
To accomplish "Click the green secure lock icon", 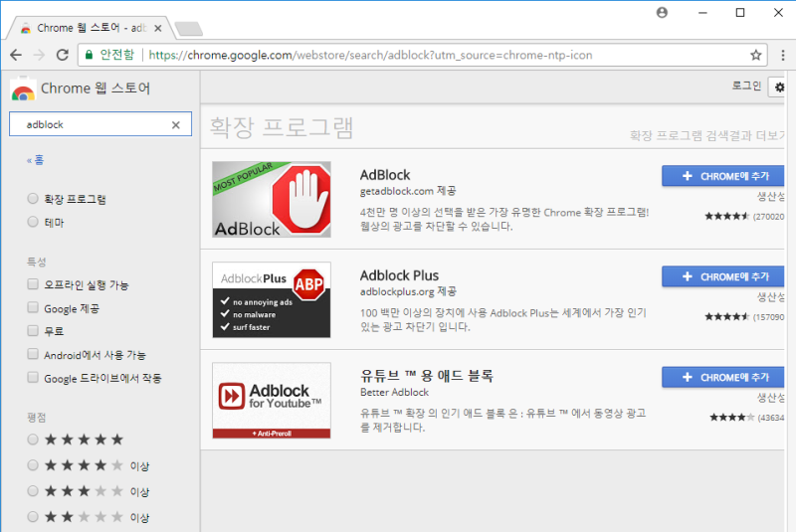I will tap(90, 55).
